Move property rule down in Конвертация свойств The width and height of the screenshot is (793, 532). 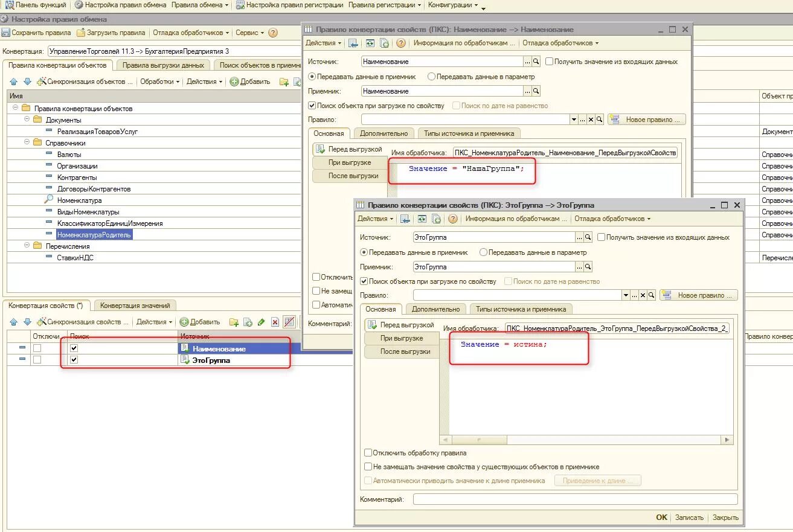tap(27, 322)
